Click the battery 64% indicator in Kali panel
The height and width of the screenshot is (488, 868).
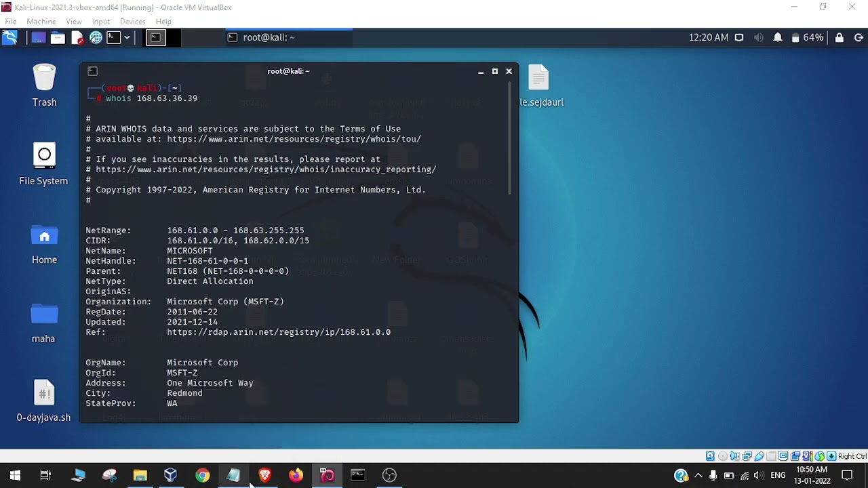(x=807, y=38)
